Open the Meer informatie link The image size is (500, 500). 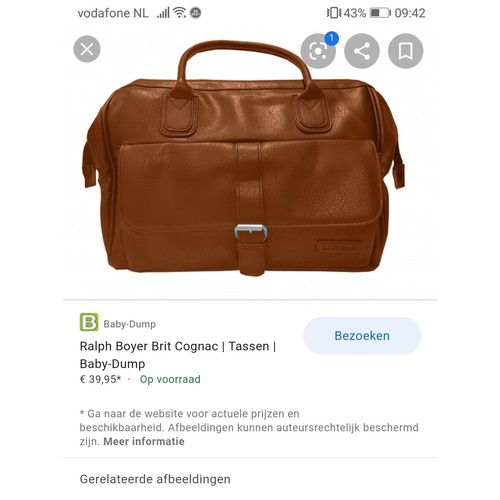click(144, 441)
